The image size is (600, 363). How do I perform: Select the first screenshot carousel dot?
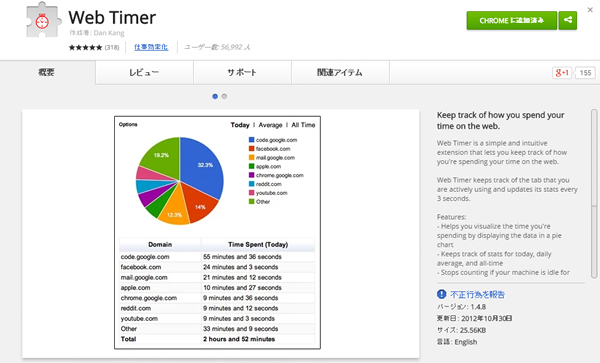point(215,96)
